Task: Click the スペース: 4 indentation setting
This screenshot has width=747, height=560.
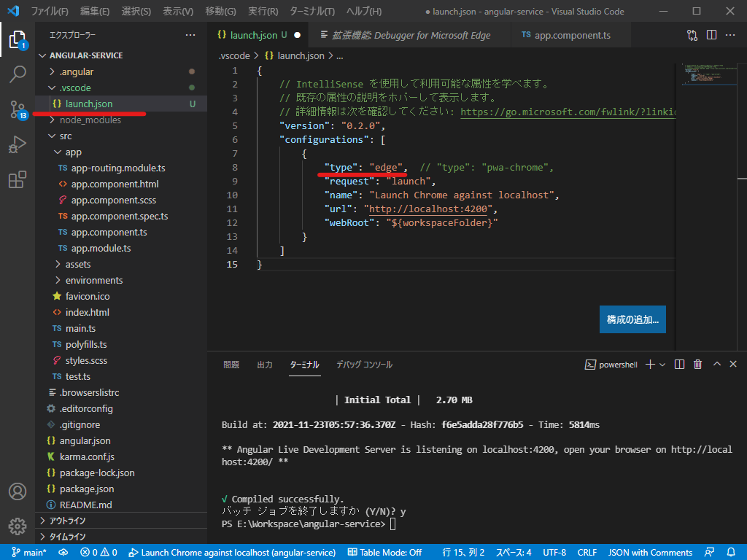Action: (514, 553)
